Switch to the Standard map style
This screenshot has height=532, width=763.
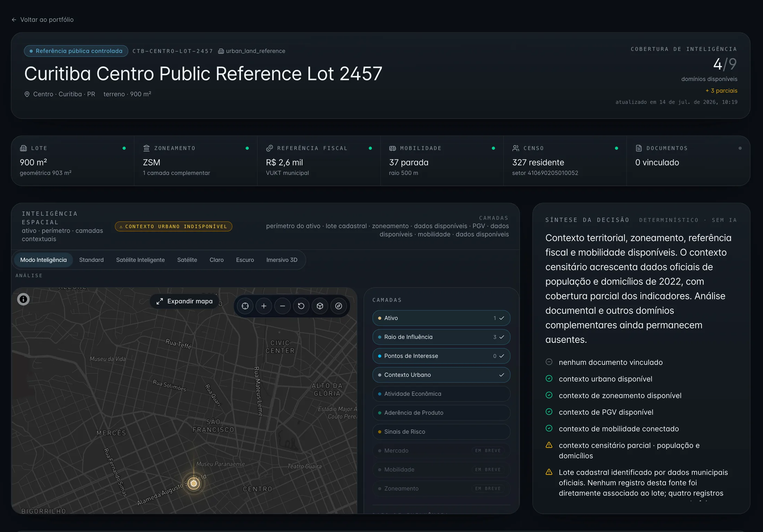click(92, 260)
